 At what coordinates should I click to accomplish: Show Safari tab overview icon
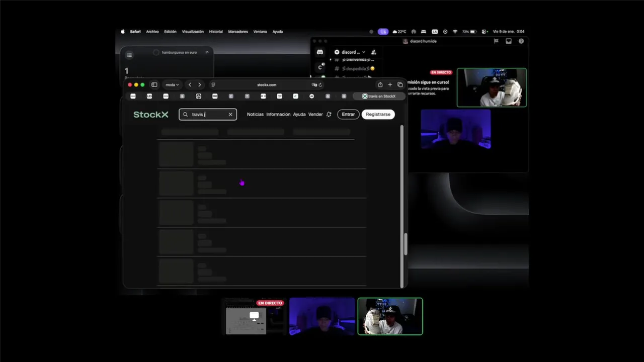400,85
